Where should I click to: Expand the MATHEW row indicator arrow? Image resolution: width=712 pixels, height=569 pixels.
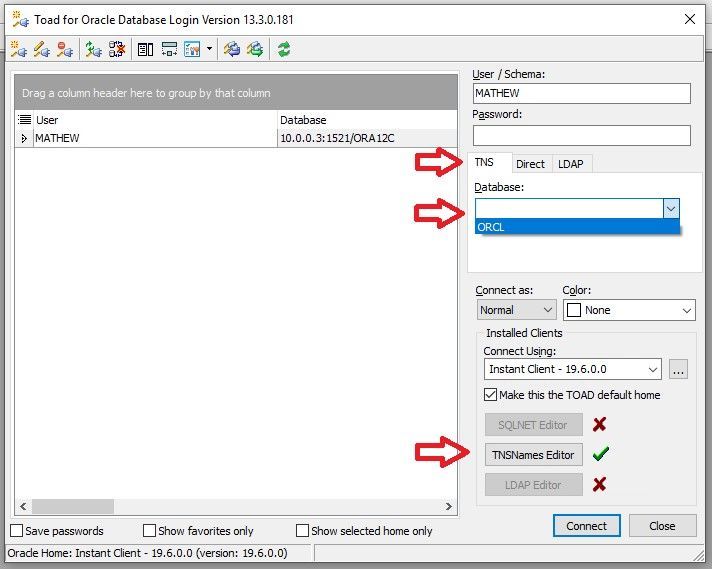point(24,138)
